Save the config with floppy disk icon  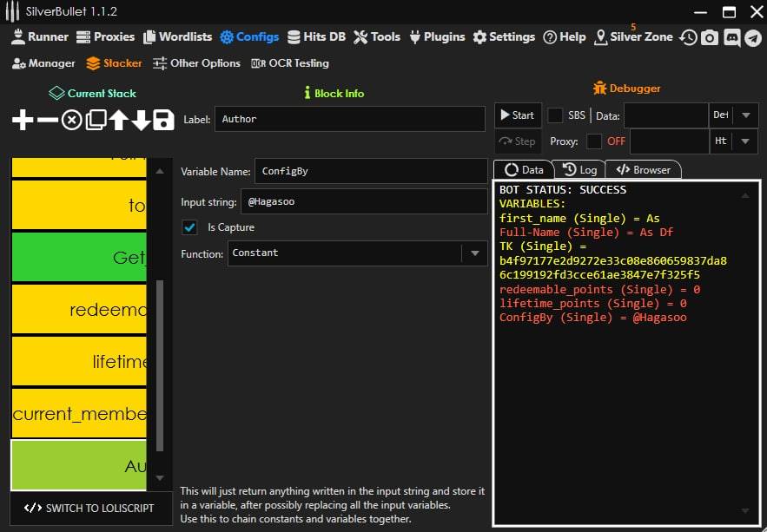click(163, 120)
